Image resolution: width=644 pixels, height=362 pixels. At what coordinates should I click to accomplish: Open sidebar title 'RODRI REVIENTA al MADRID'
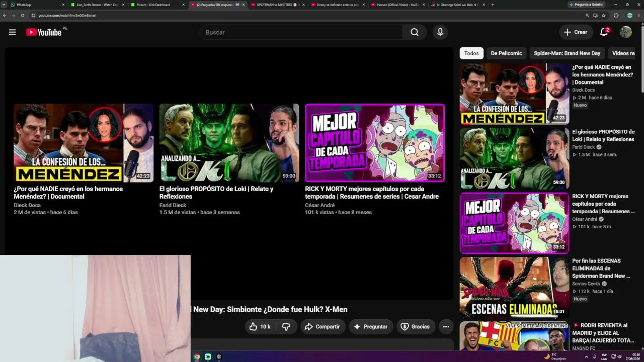(x=603, y=333)
